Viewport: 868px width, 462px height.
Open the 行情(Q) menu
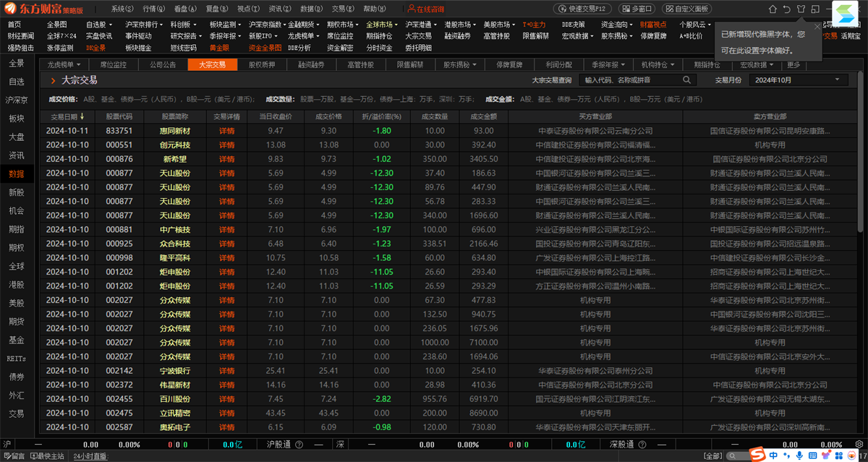(x=154, y=9)
